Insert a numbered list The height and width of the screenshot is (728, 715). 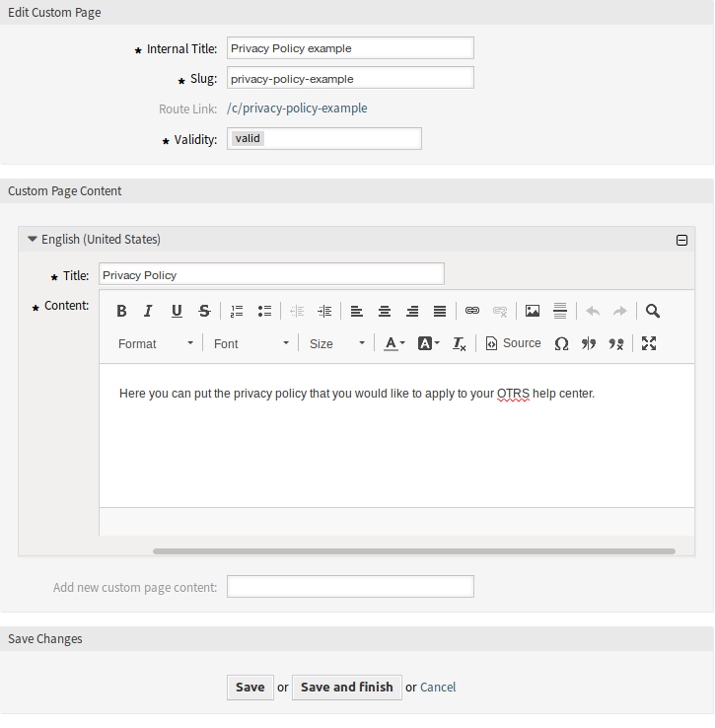click(x=237, y=311)
